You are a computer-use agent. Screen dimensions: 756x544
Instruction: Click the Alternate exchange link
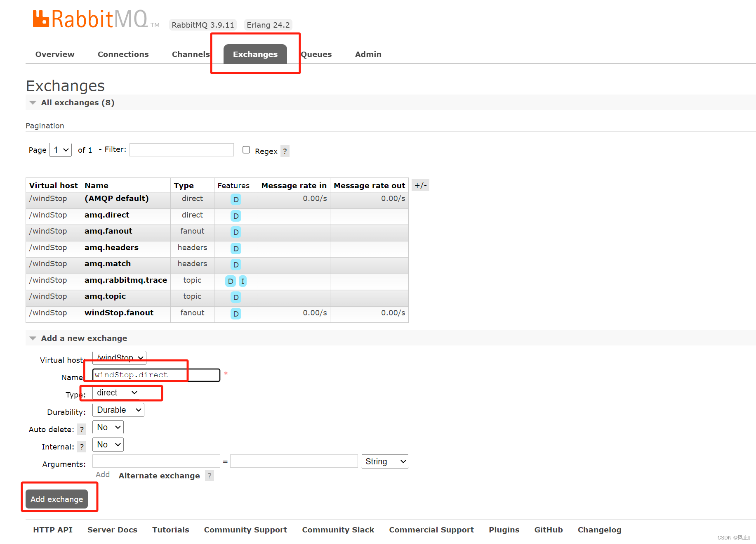pos(159,475)
